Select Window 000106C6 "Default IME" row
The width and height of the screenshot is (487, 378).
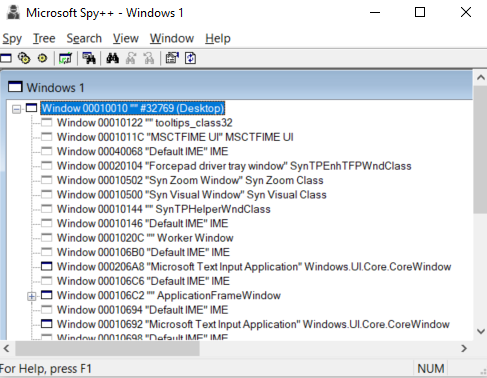143,281
